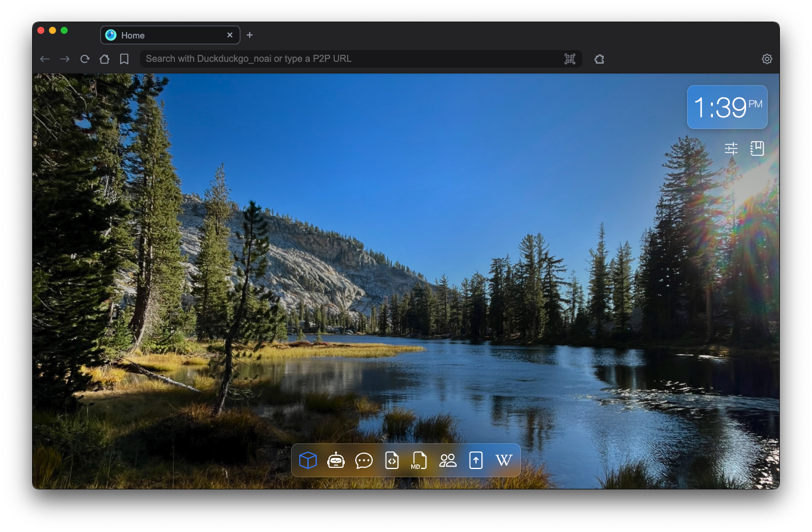Open a new tab with plus button
Screen dimensions: 812x532
pos(250,35)
